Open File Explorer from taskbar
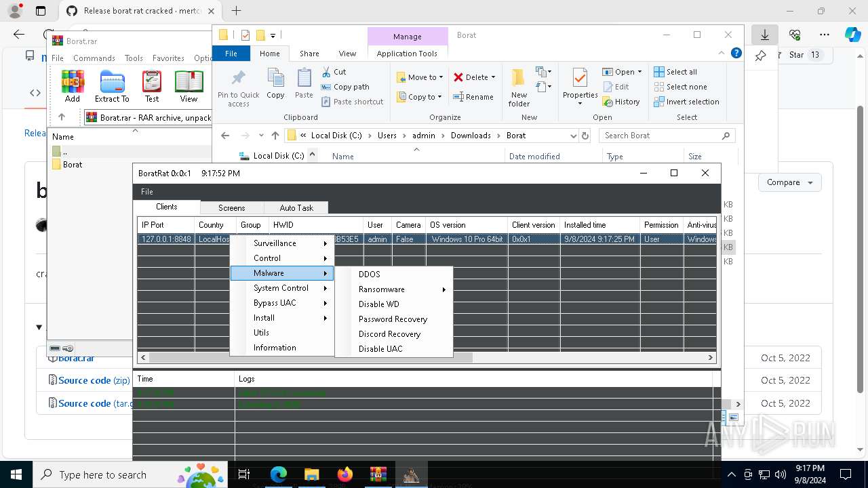 pyautogui.click(x=312, y=474)
